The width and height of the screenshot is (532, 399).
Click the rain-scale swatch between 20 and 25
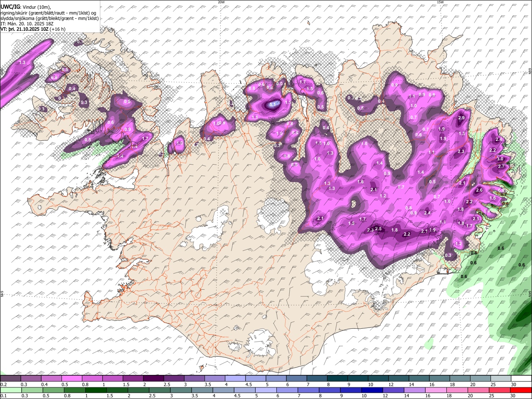pos(478,390)
